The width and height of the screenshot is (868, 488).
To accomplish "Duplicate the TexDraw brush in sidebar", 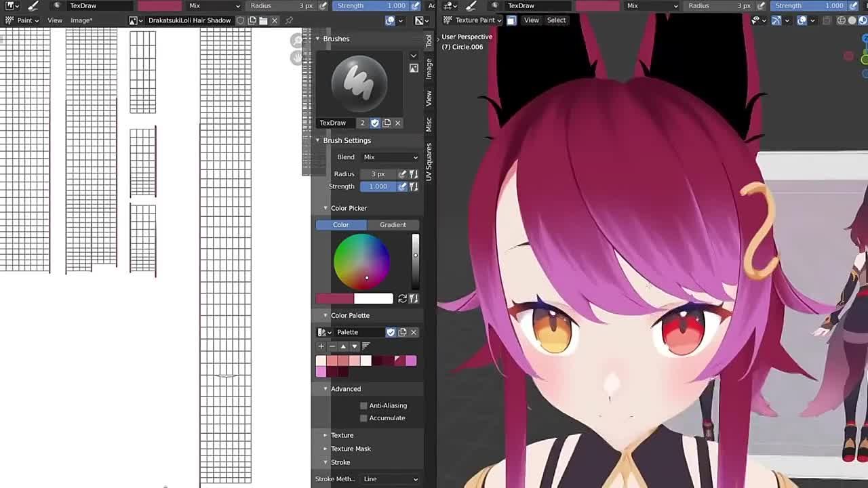I will coord(387,123).
